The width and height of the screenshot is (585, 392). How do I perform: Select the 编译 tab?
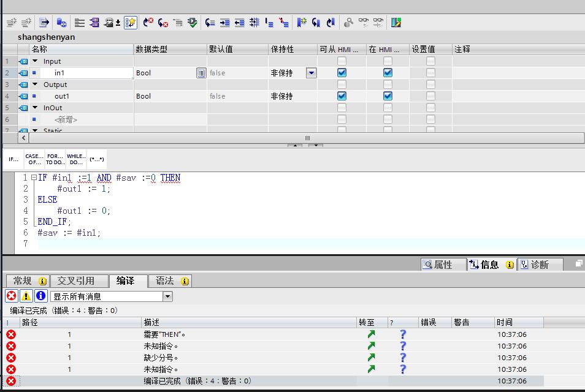point(128,281)
